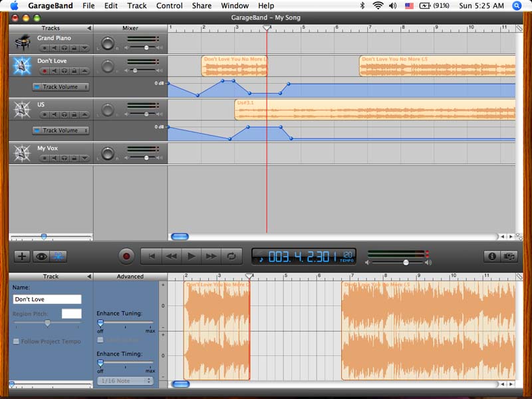532x399 pixels.
Task: Collapse automation for US track
Action: click(x=84, y=114)
